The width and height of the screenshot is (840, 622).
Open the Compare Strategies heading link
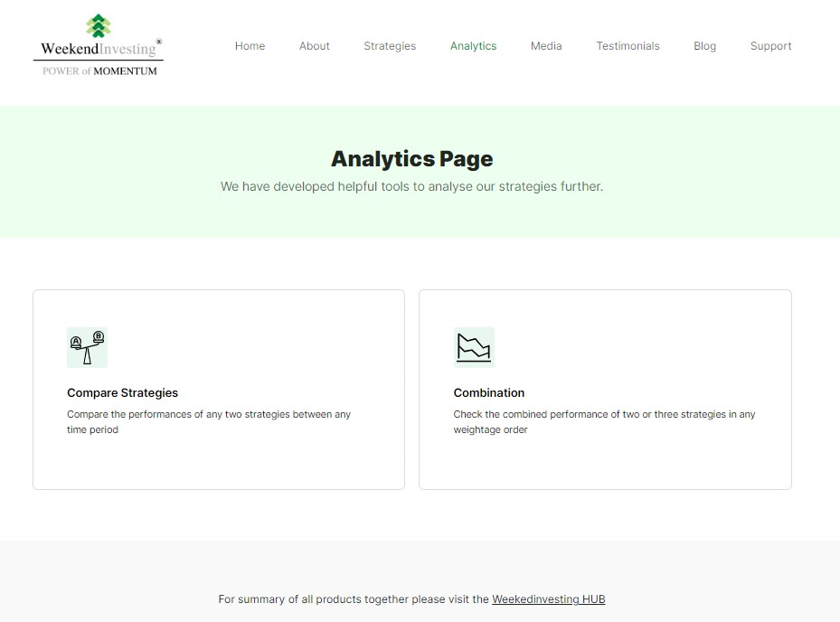123,392
